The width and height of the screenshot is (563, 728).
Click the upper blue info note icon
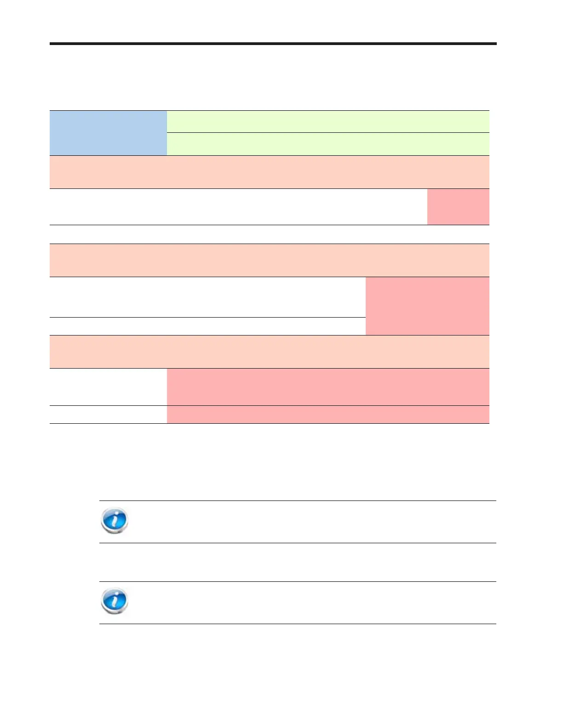114,521
